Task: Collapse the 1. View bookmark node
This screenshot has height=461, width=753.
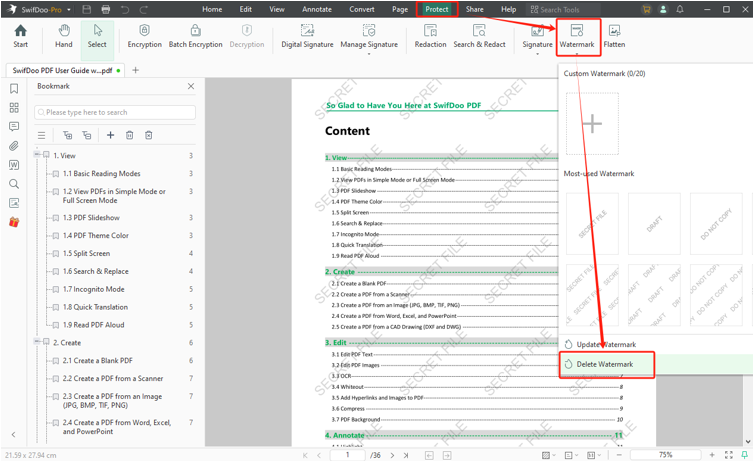Action: 36,154
